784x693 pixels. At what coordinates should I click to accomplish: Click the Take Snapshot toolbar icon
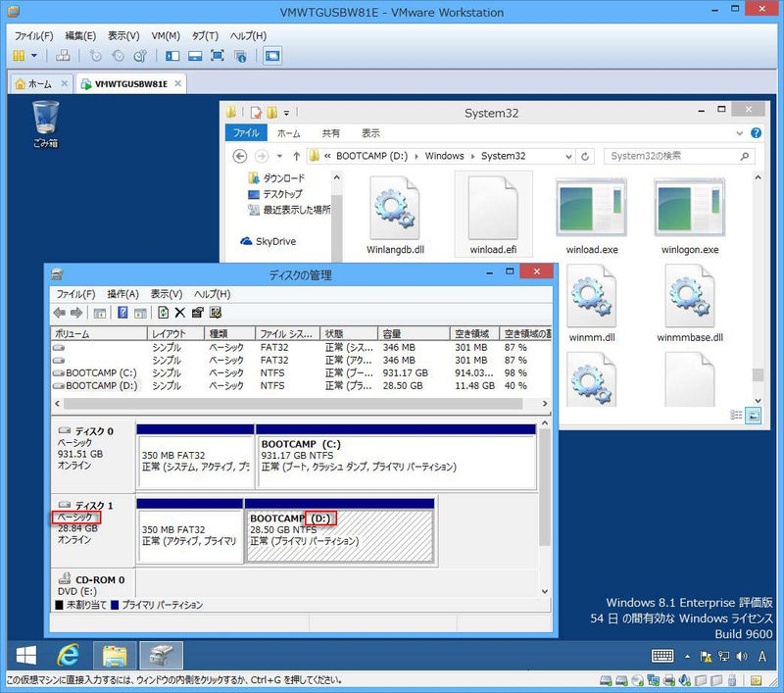[x=95, y=56]
